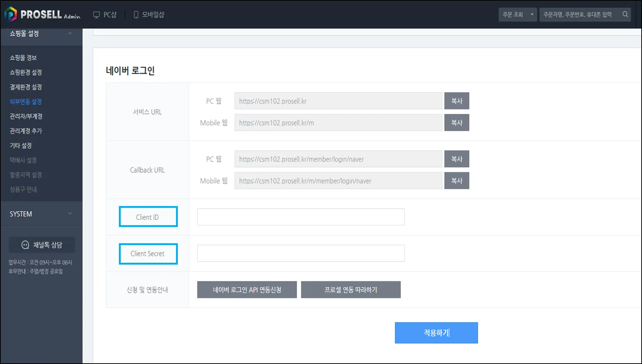Open 관리자/부계정 in the sidebar
Image resolution: width=642 pixels, height=364 pixels.
pos(26,116)
